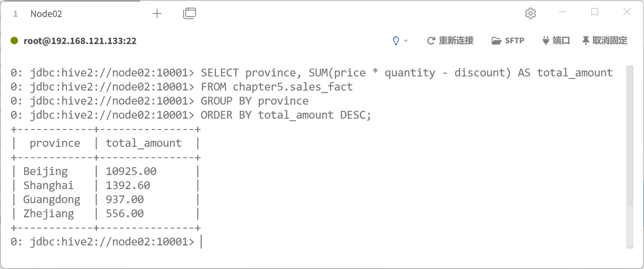Select the Node02 session tab
Screen dimensions: 644x269
[x=46, y=14]
